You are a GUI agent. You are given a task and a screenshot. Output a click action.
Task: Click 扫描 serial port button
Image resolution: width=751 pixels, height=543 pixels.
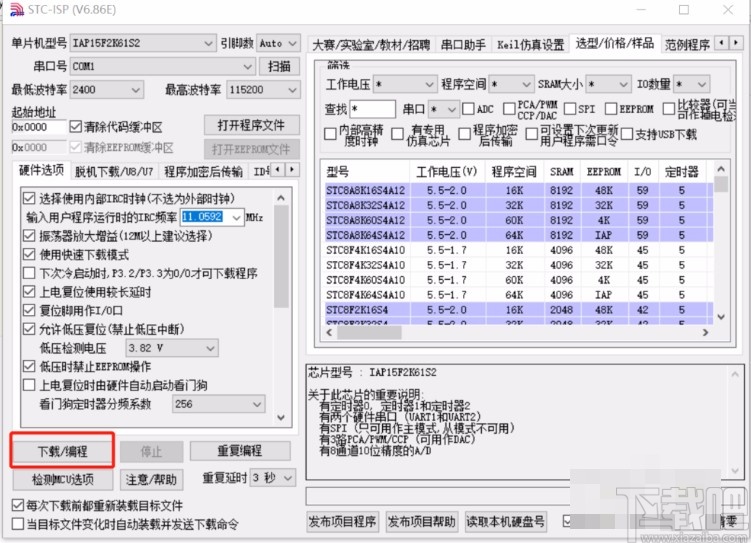(279, 66)
